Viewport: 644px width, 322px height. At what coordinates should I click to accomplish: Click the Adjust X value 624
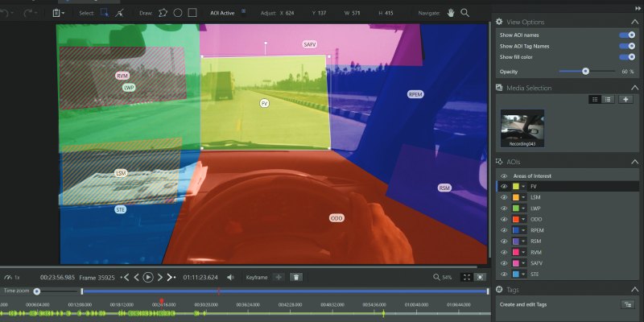pyautogui.click(x=290, y=13)
